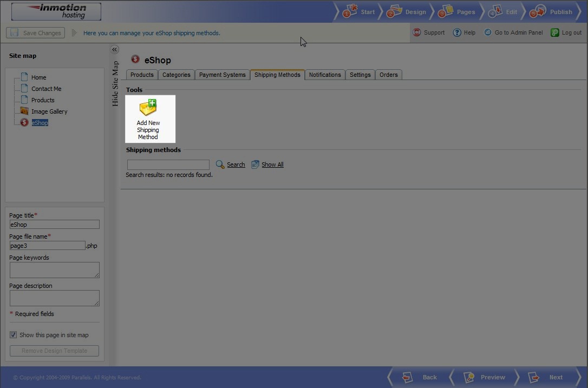This screenshot has width=588, height=388.
Task: Select Contact Me in the site map
Action: click(x=46, y=89)
